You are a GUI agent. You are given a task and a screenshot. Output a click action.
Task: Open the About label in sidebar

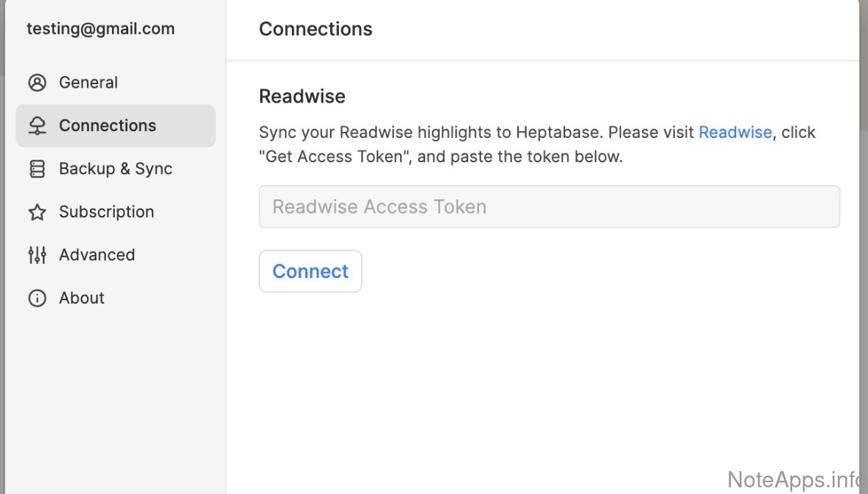tap(82, 298)
